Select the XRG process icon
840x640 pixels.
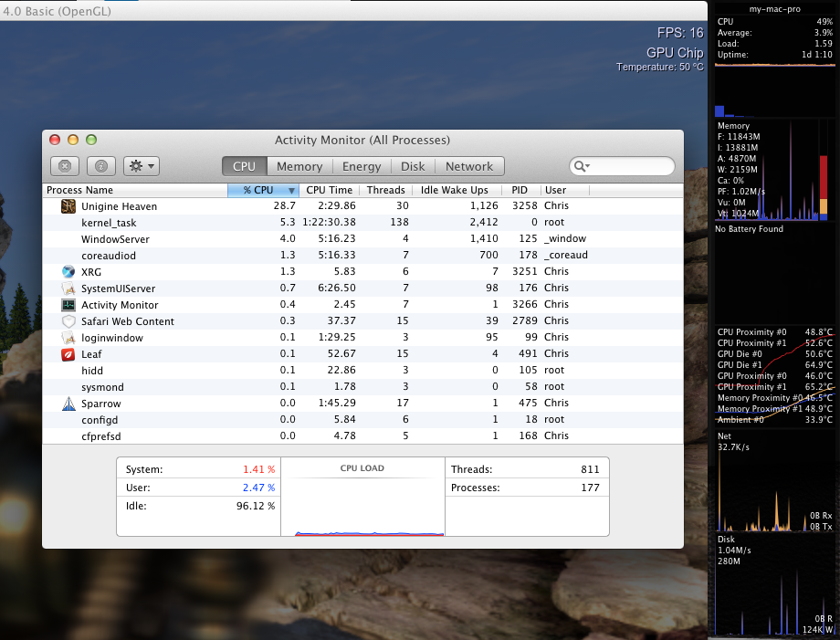[68, 271]
